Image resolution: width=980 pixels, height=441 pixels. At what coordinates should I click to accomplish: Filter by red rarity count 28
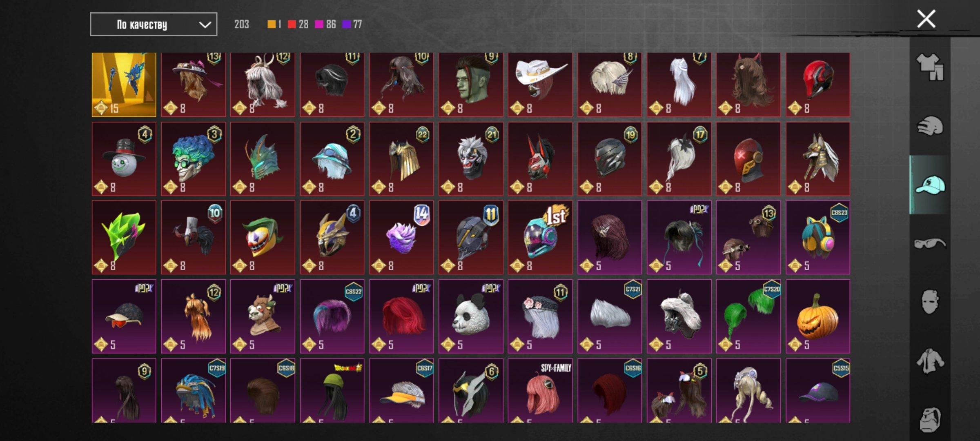point(298,24)
